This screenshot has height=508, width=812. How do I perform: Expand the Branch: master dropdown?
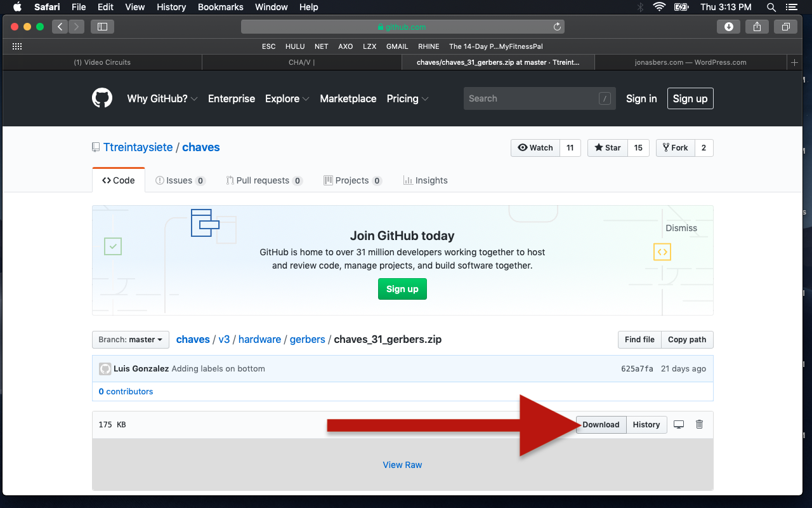point(130,340)
